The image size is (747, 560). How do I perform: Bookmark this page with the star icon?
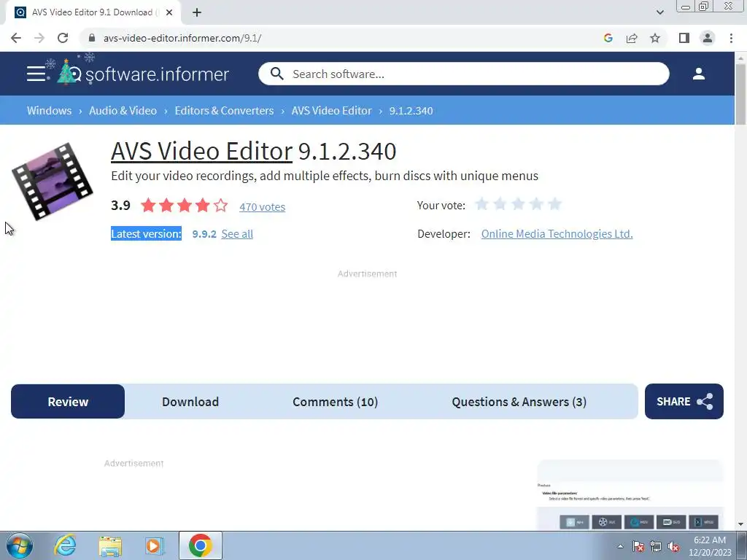(x=655, y=38)
